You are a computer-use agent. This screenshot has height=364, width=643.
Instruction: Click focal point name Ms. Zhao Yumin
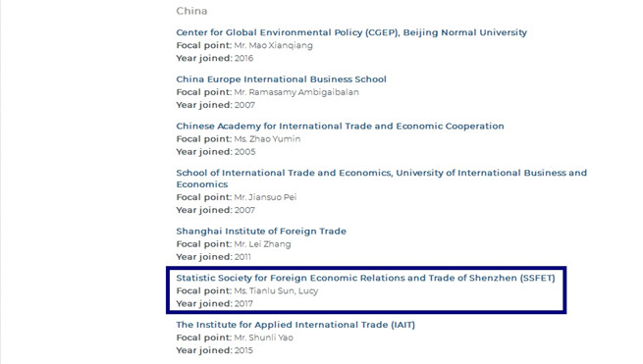pos(267,139)
